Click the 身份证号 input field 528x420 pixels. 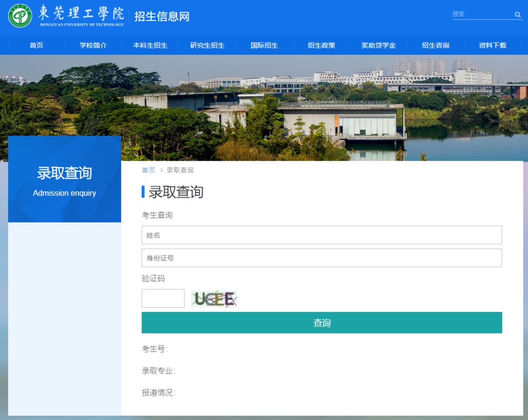pyautogui.click(x=322, y=258)
